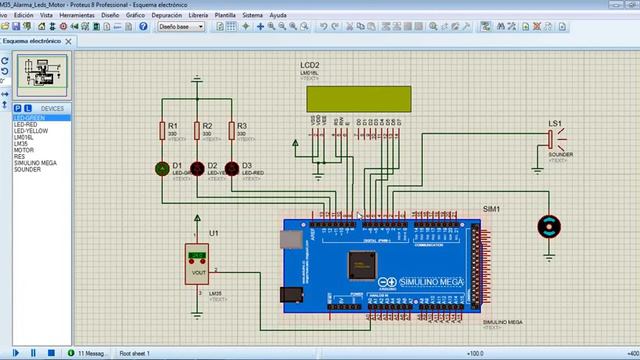This screenshot has width=640, height=360.
Task: Select LED-GREEN in the devices list
Action: point(42,118)
